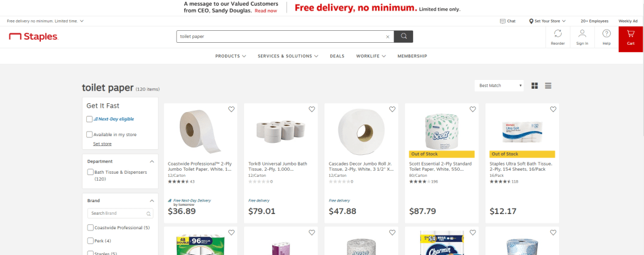This screenshot has height=255, width=644.
Task: Open the shopping Cart
Action: point(631,38)
